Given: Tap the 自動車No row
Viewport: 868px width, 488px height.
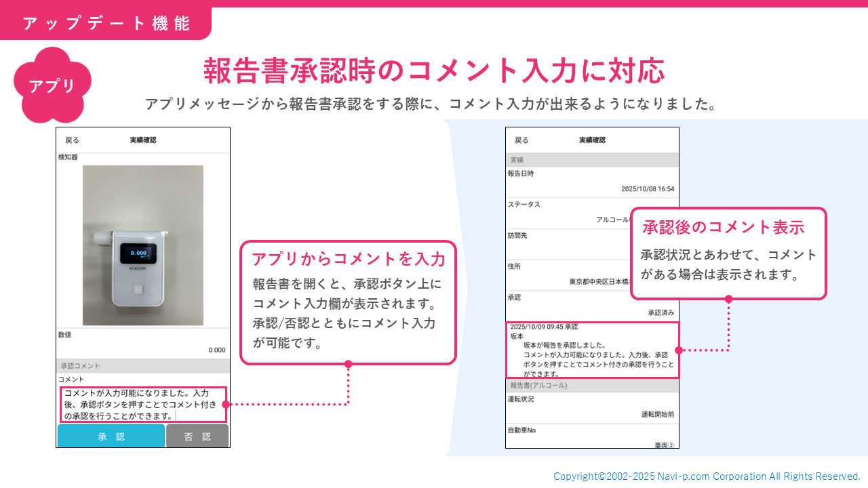Looking at the screenshot, I should [x=592, y=437].
